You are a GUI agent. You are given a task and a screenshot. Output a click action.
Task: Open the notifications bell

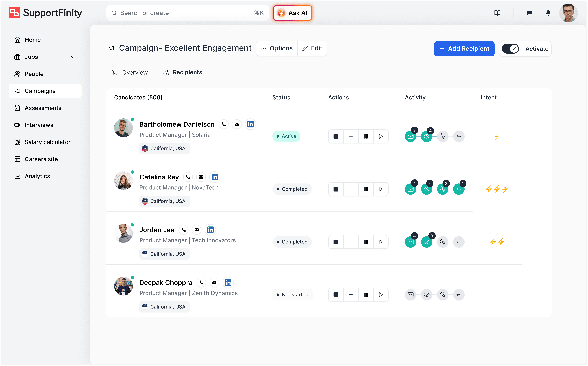click(x=548, y=13)
